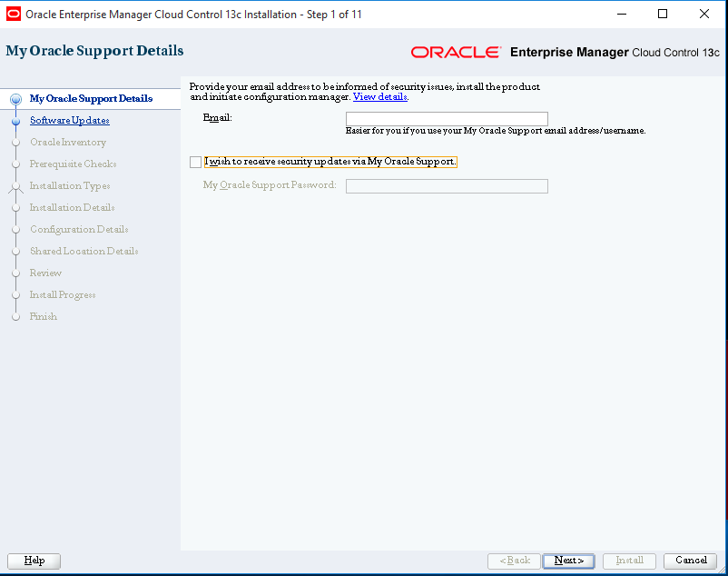
Task: Click the node icon next to Prerequisite Checks
Action: tap(15, 164)
